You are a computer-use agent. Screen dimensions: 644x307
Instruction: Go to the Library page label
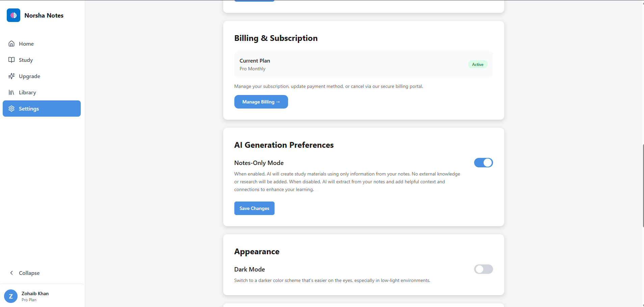pos(27,92)
